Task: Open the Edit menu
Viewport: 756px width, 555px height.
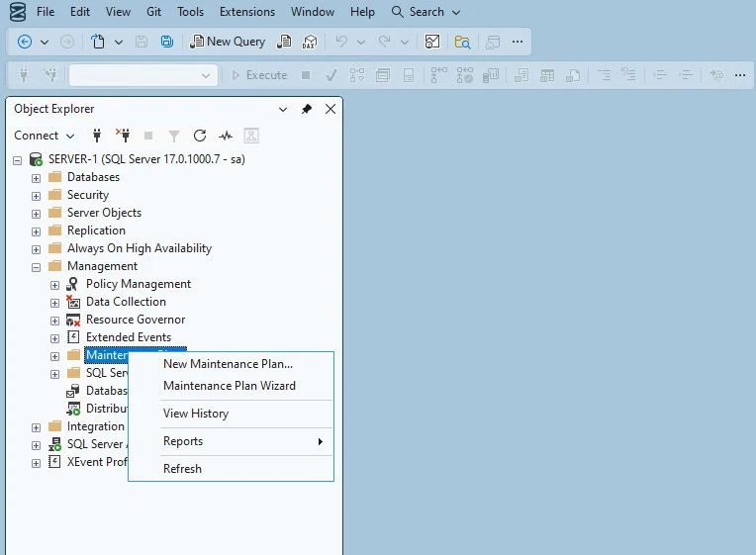Action: pyautogui.click(x=79, y=12)
